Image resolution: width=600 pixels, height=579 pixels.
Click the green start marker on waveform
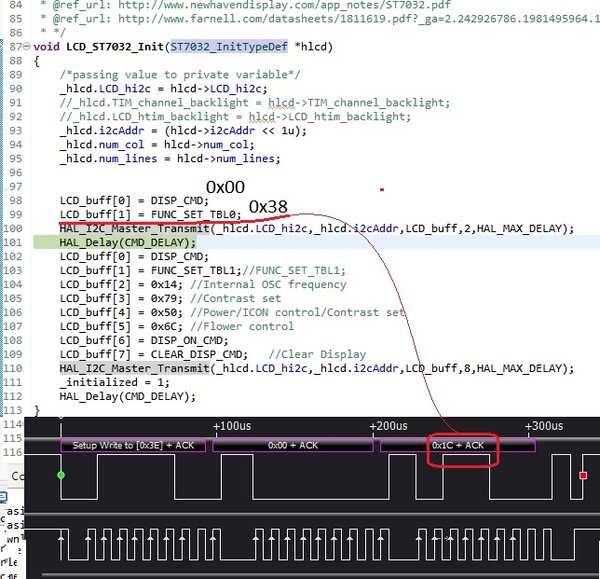click(61, 475)
